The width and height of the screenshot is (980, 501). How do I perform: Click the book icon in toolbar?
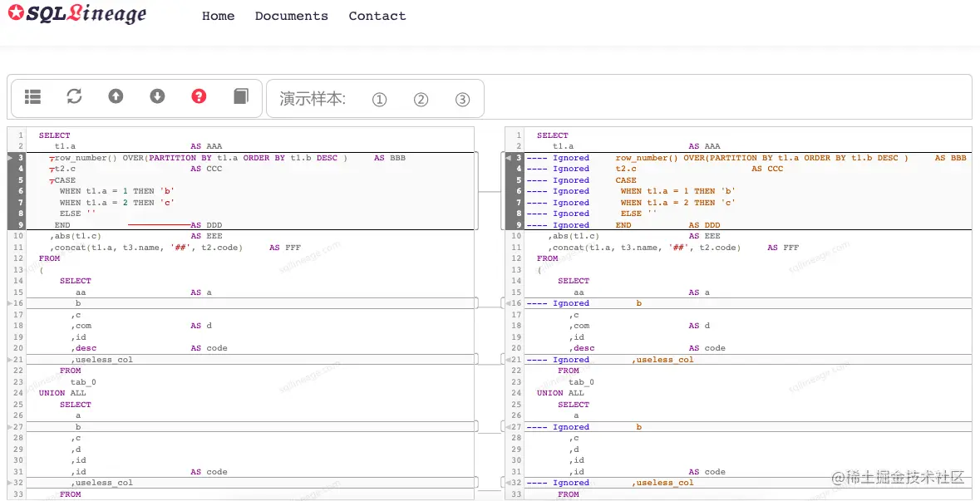tap(240, 96)
